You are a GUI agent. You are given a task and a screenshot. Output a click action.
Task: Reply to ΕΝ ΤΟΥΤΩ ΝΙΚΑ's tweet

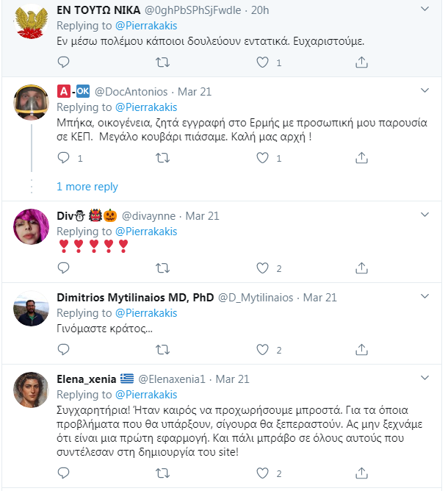63,63
